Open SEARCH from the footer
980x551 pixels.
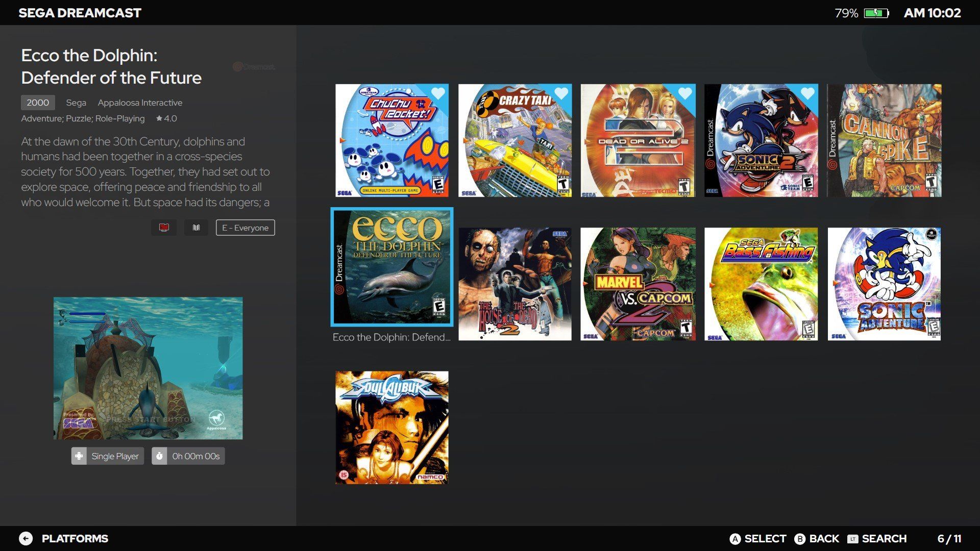[x=884, y=539]
